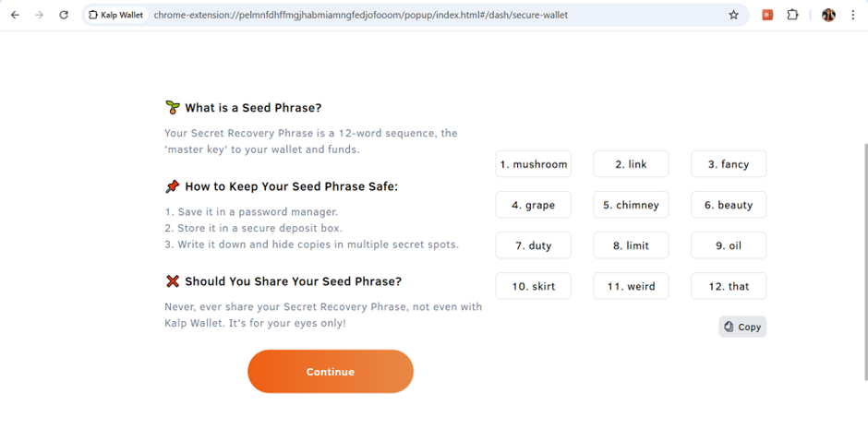The width and height of the screenshot is (868, 429).
Task: Select seed word 5 chimney
Action: [631, 205]
